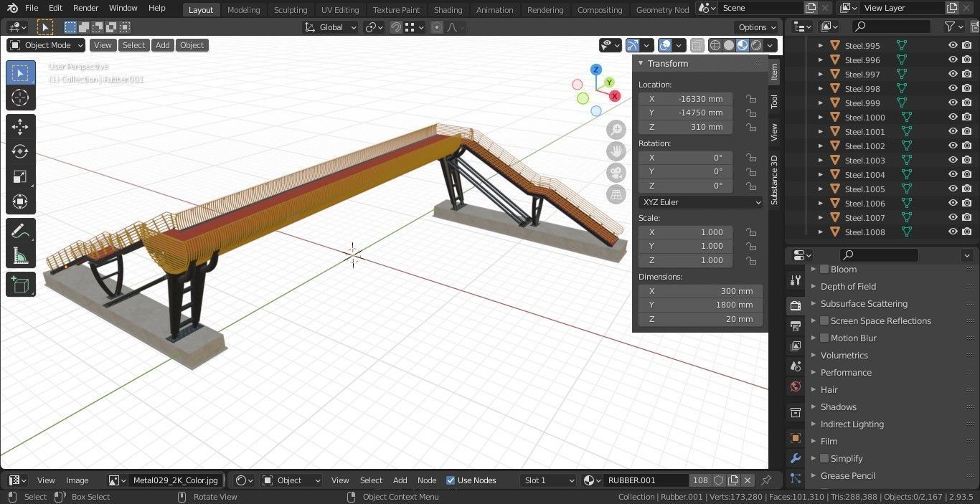This screenshot has height=504, width=980.
Task: Switch to the Shading workspace tab
Action: [448, 10]
